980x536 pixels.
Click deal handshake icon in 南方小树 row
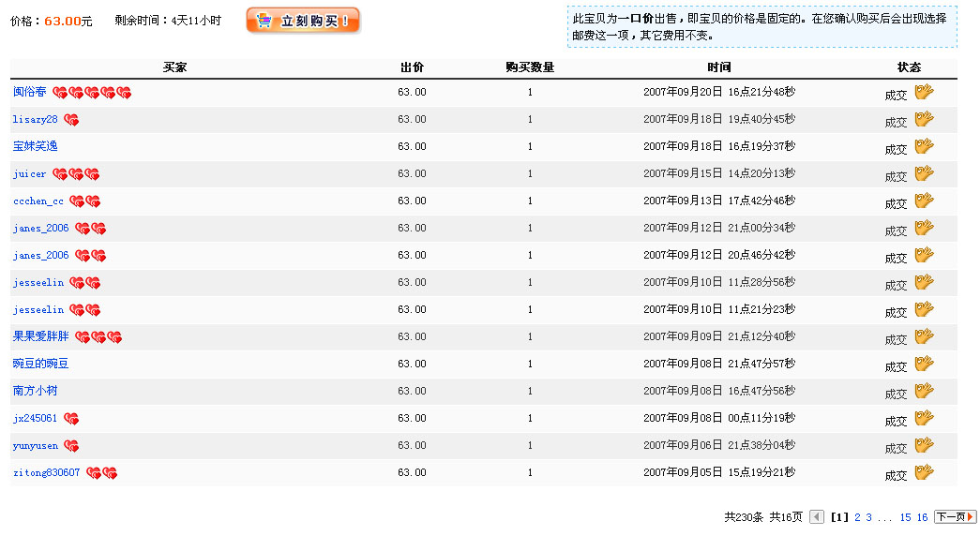pyautogui.click(x=925, y=391)
